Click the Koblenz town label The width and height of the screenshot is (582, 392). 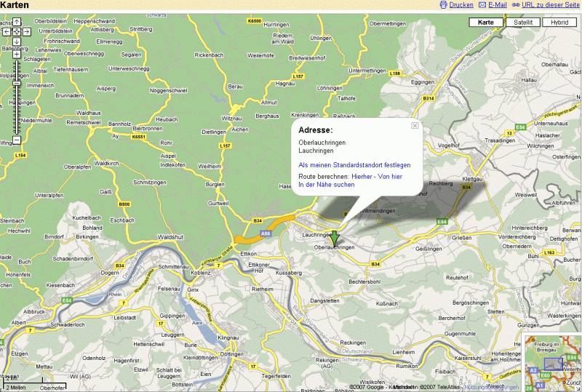coord(201,273)
